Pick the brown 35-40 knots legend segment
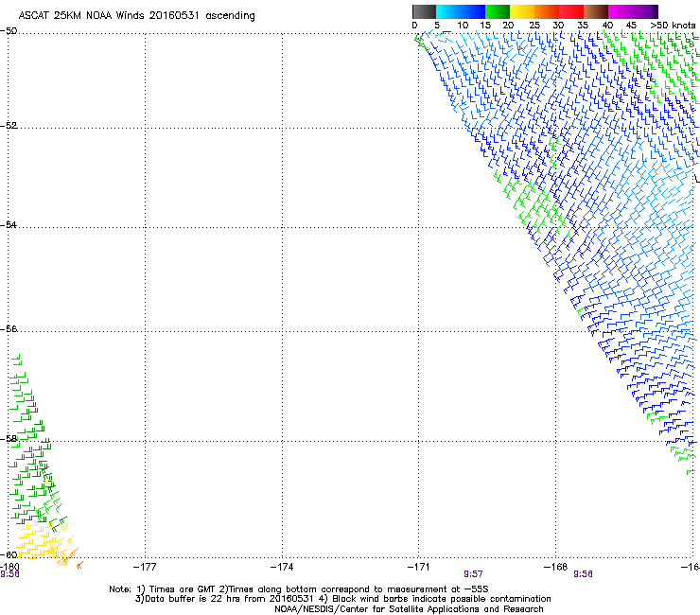Screen dimensions: 700x615 pos(596,11)
